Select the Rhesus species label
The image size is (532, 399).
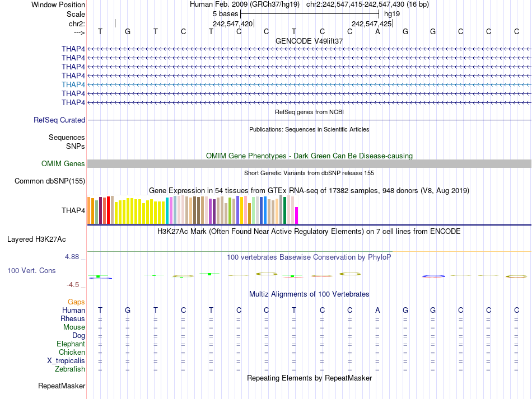(x=73, y=318)
